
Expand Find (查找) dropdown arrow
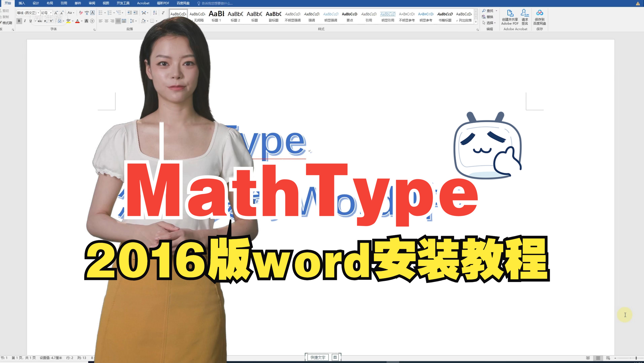coord(496,11)
